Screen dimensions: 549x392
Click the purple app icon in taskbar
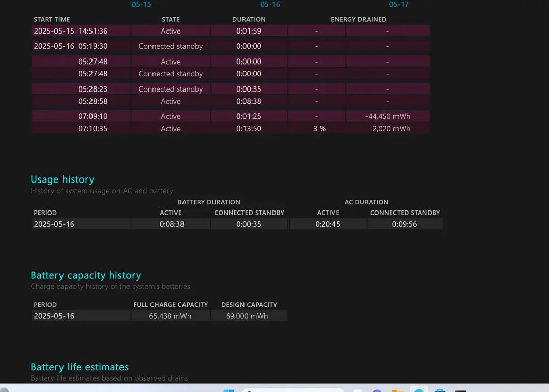click(x=377, y=390)
